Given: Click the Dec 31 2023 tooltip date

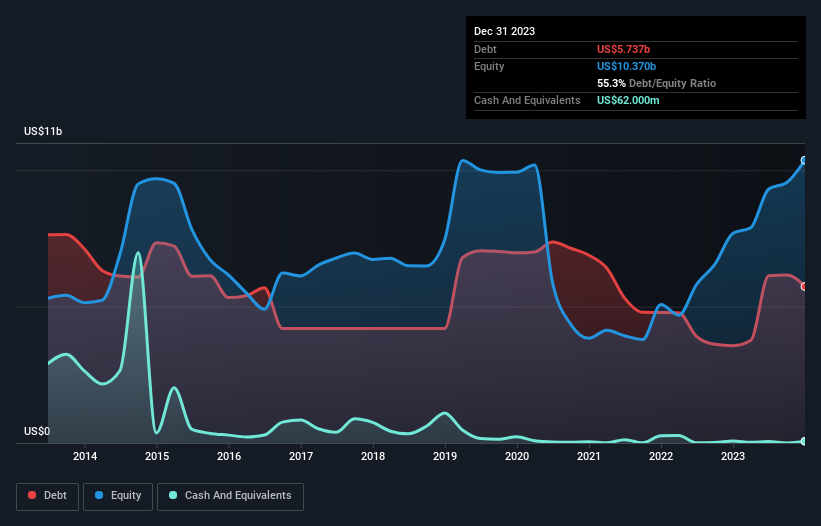Looking at the screenshot, I should point(504,31).
